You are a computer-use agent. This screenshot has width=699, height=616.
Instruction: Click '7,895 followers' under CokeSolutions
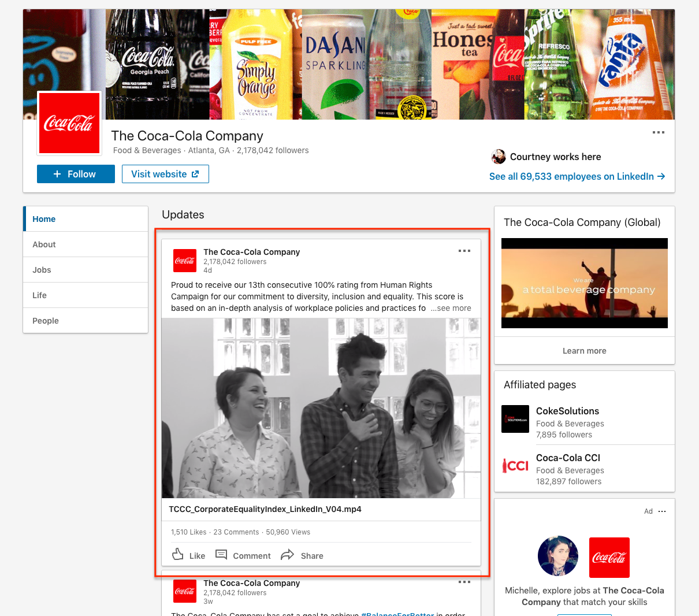(564, 435)
